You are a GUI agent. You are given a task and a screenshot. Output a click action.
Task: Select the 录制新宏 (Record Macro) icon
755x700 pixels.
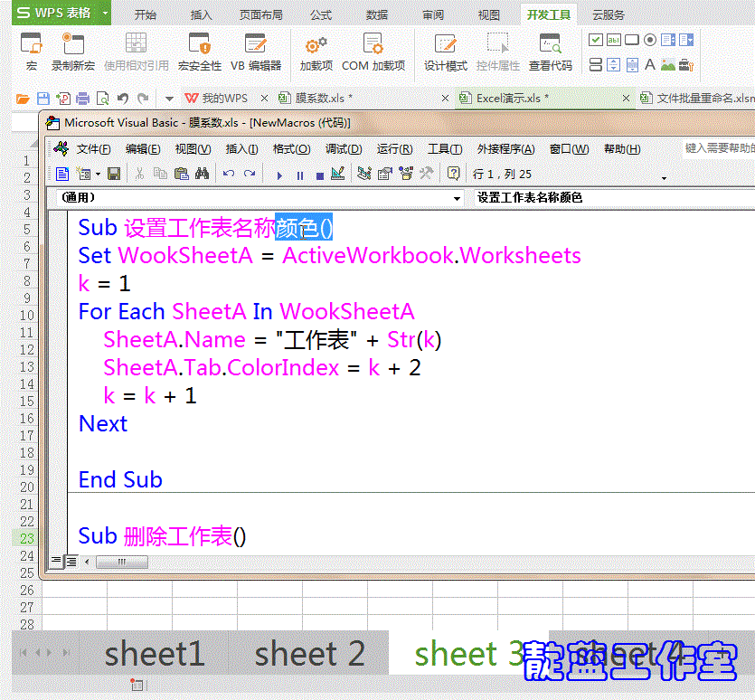(72, 45)
